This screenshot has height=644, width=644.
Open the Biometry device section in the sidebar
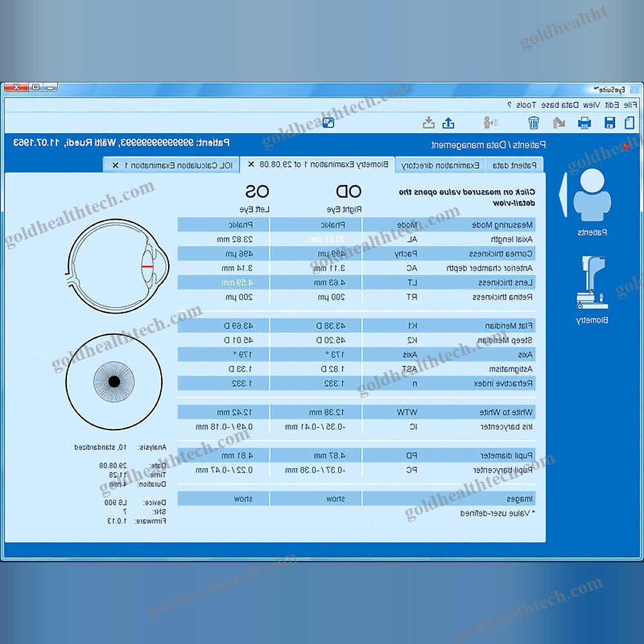(x=592, y=290)
